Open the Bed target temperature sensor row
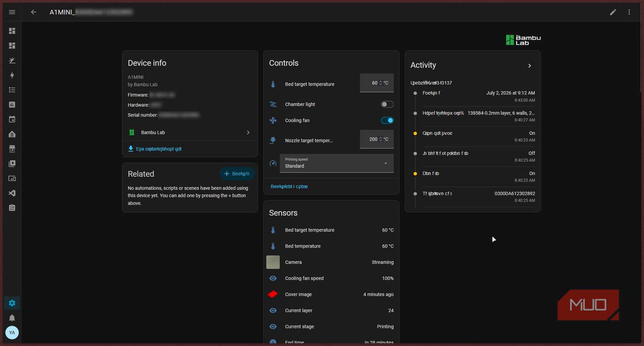This screenshot has width=644, height=346. pos(331,230)
